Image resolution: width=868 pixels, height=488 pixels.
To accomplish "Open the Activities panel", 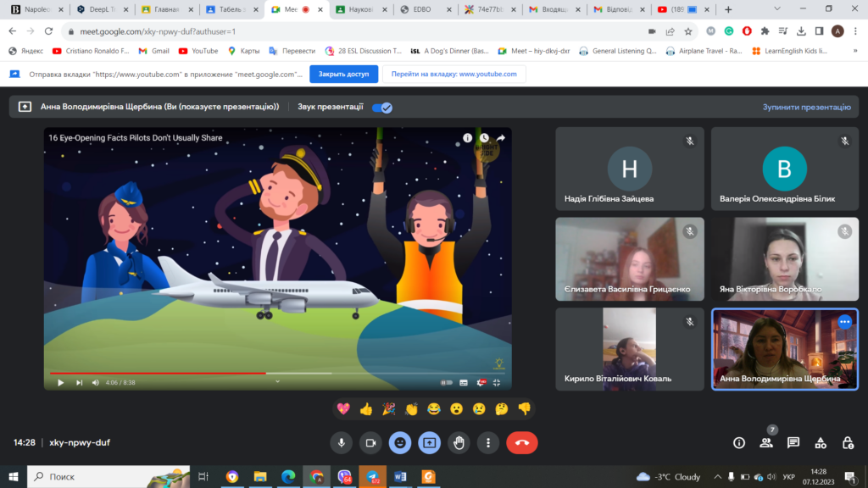I will point(821,442).
